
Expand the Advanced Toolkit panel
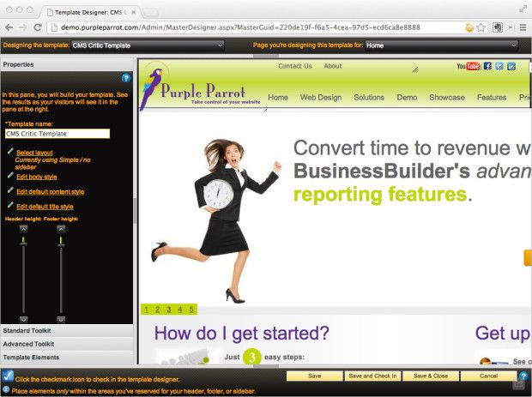coord(67,344)
